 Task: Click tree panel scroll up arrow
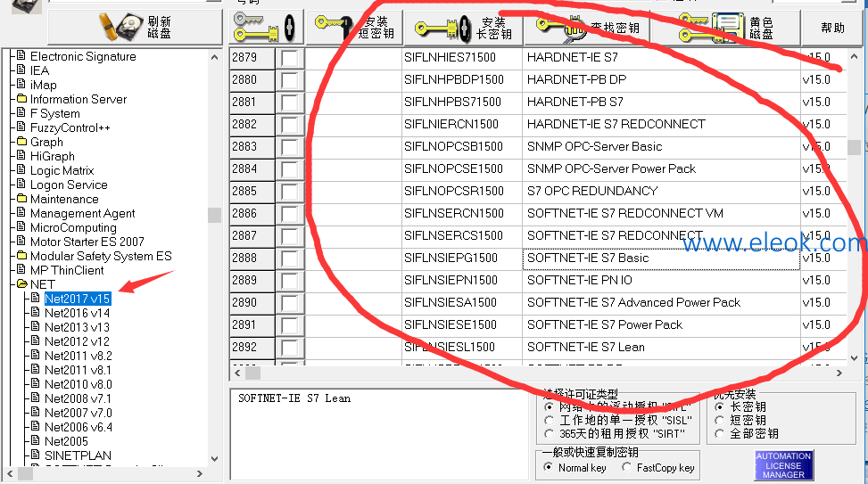click(x=214, y=57)
